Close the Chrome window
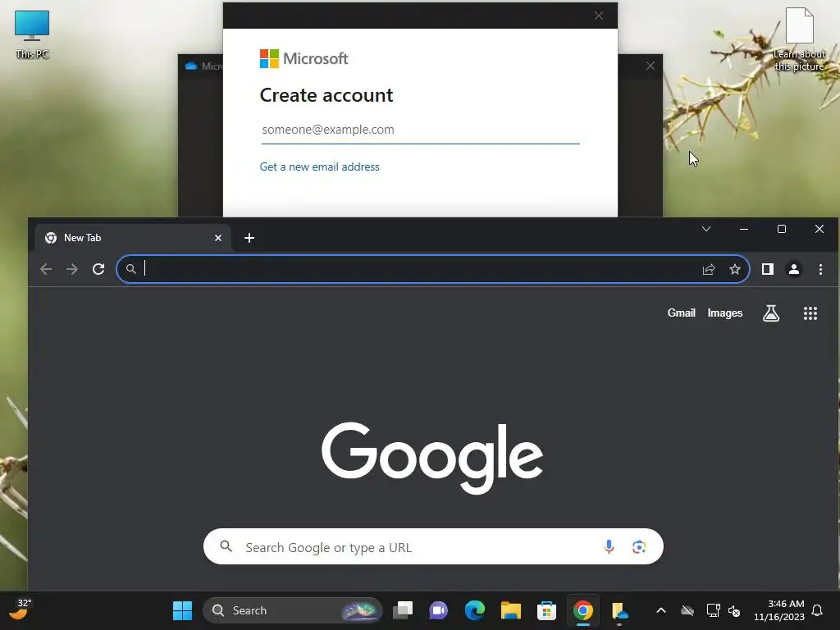840x630 pixels. coord(819,230)
